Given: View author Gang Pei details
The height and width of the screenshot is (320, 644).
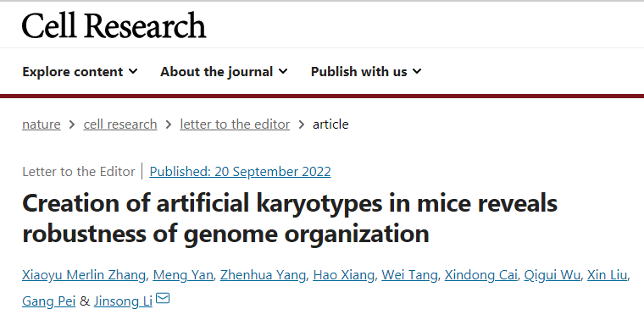Looking at the screenshot, I should pos(49,301).
